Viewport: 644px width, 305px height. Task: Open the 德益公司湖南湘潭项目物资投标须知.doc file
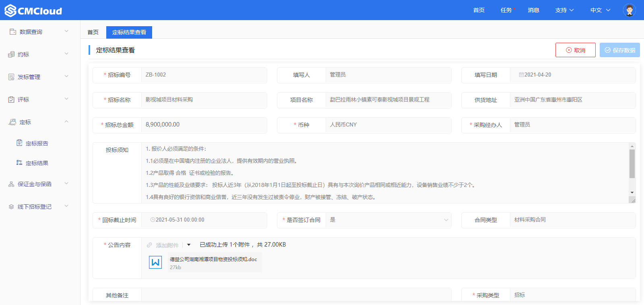click(x=213, y=259)
